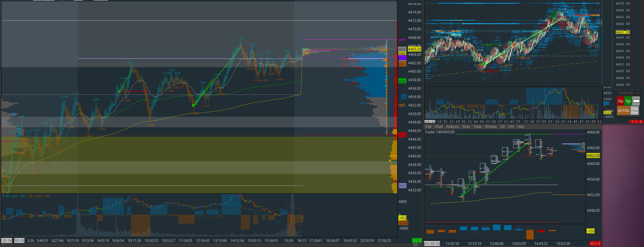
Task: Click the white swatch in Control Bar
Action: (x=636, y=101)
